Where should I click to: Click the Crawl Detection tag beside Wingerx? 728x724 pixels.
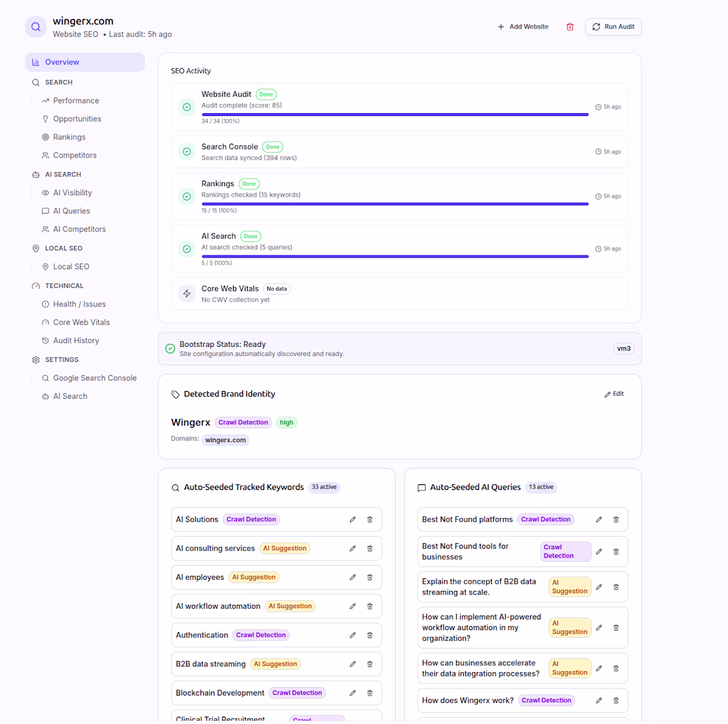click(x=244, y=423)
